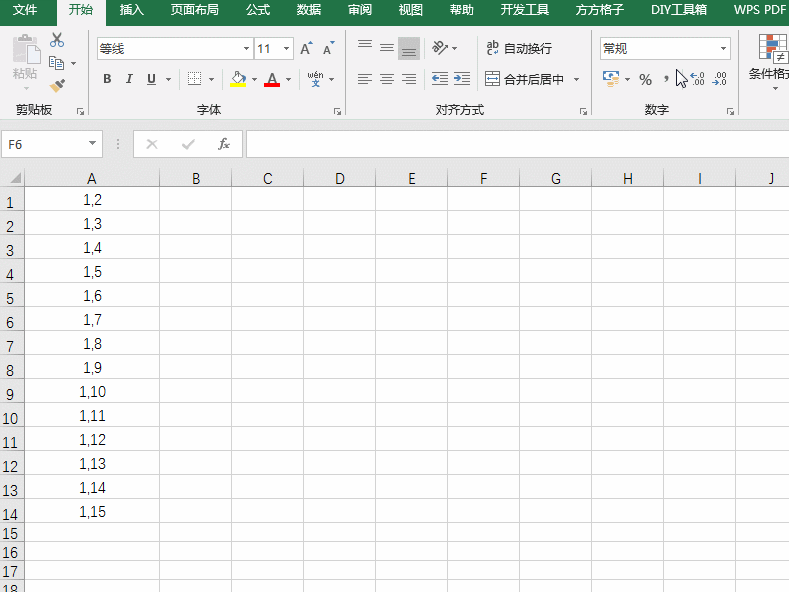Screen dimensions: 789x592
Task: Open copy options dropdown arrow
Action: coord(73,63)
